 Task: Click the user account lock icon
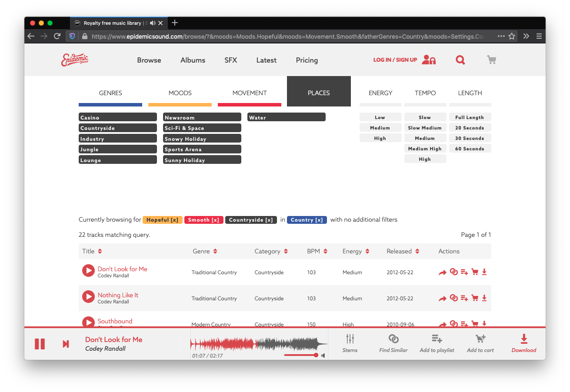pos(429,60)
